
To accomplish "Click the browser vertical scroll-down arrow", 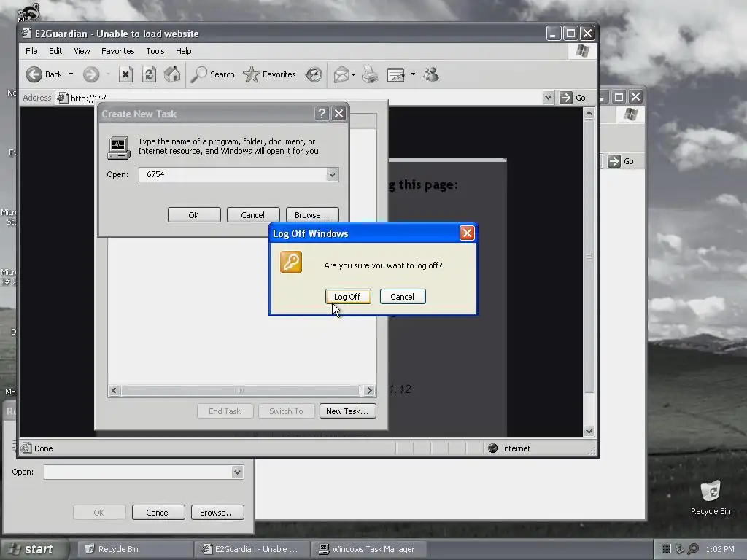I will point(589,432).
